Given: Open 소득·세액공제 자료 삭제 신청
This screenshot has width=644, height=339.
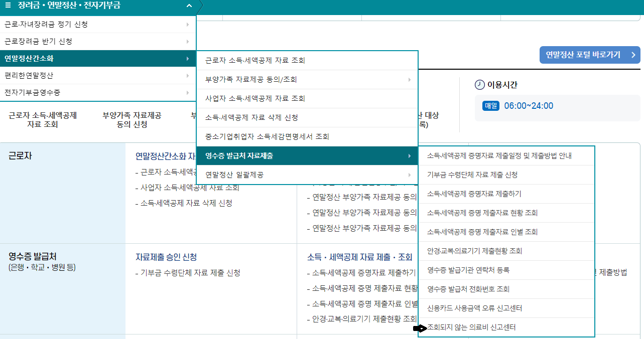Looking at the screenshot, I should [307, 118].
